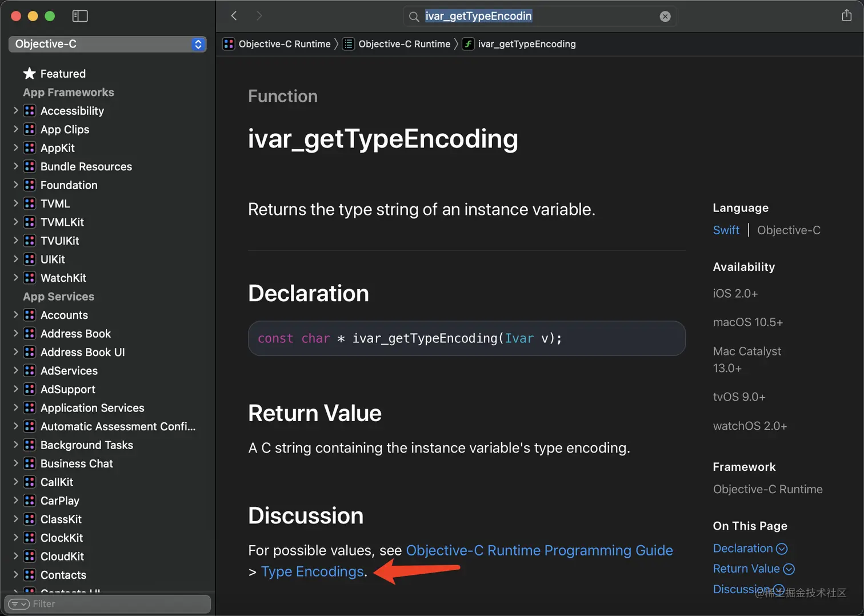
Task: Toggle the sidebar visibility icon
Action: click(80, 16)
